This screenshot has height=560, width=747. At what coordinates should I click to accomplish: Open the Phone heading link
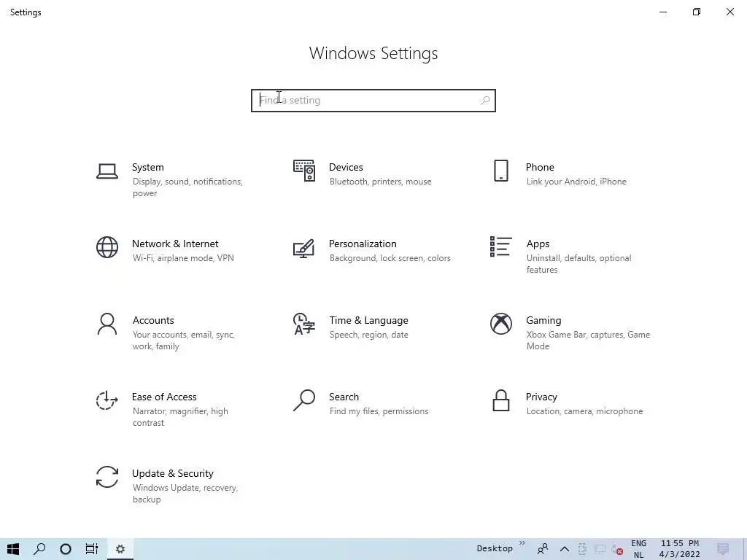[x=540, y=167]
